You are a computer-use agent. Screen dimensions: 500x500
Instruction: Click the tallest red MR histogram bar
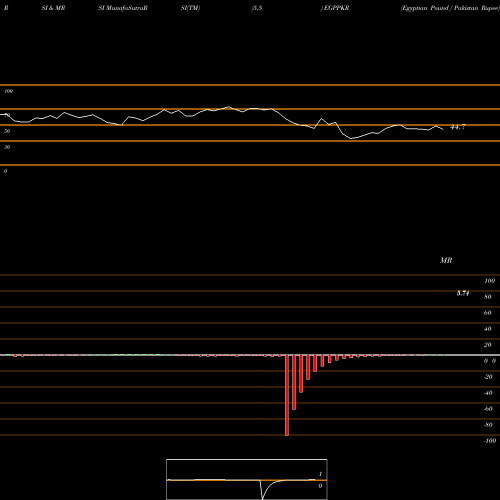(x=287, y=395)
